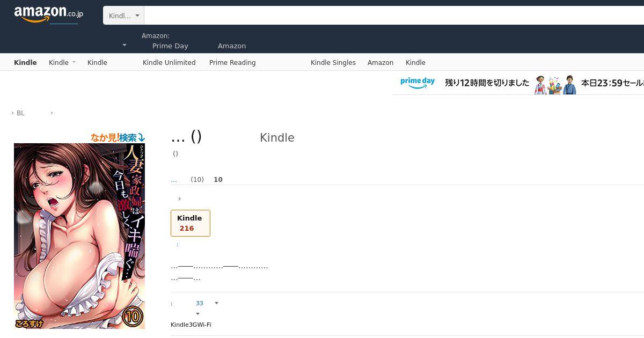Screen dimensions: 644x338
Task: Click the Amazon: label in header
Action: pyautogui.click(x=156, y=36)
